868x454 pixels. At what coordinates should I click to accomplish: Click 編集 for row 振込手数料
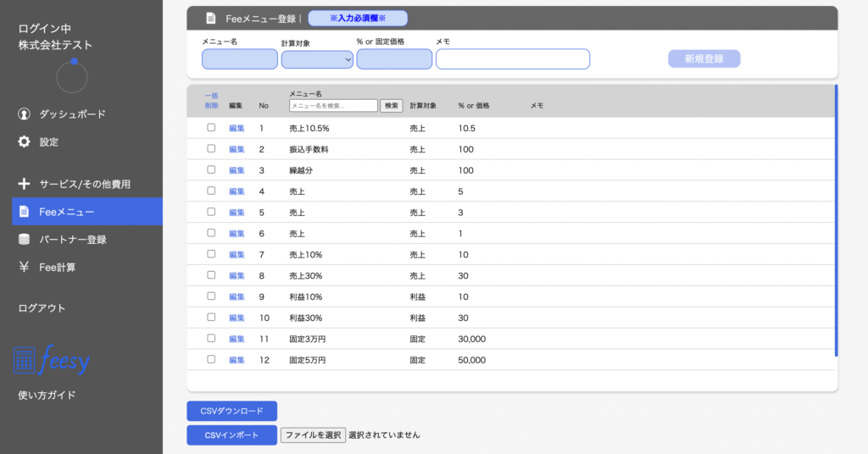click(x=237, y=149)
